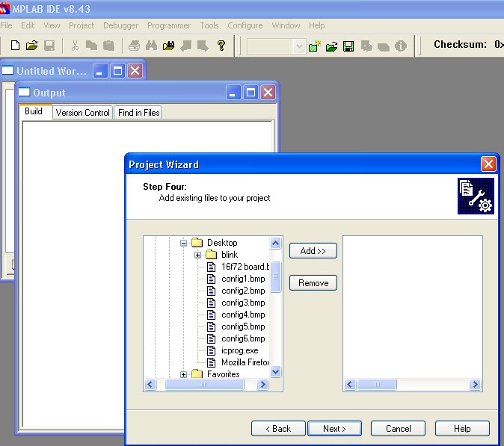The width and height of the screenshot is (504, 446).
Task: Click the file tree scroll right arrow
Action: [x=263, y=384]
